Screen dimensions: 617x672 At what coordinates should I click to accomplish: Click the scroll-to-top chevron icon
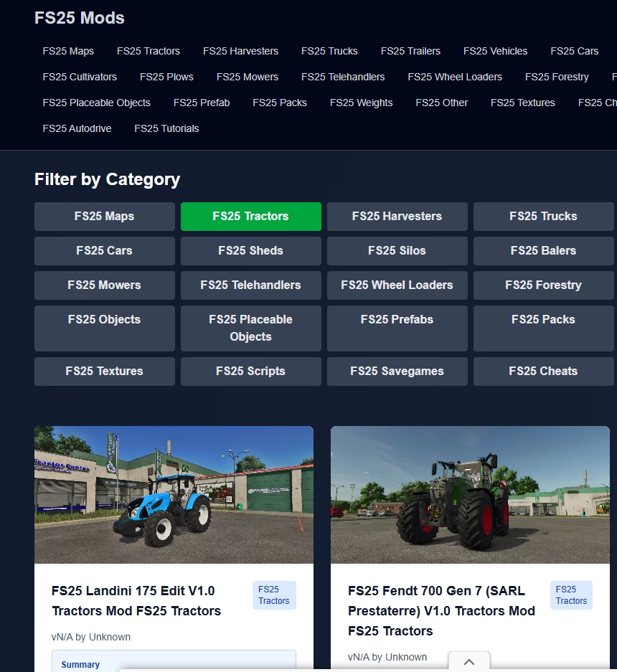pyautogui.click(x=469, y=662)
